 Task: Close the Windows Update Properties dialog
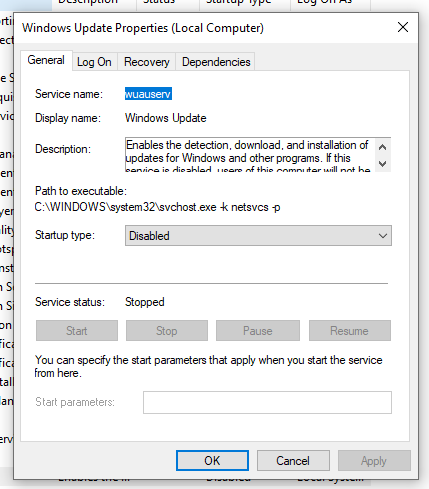click(x=403, y=27)
